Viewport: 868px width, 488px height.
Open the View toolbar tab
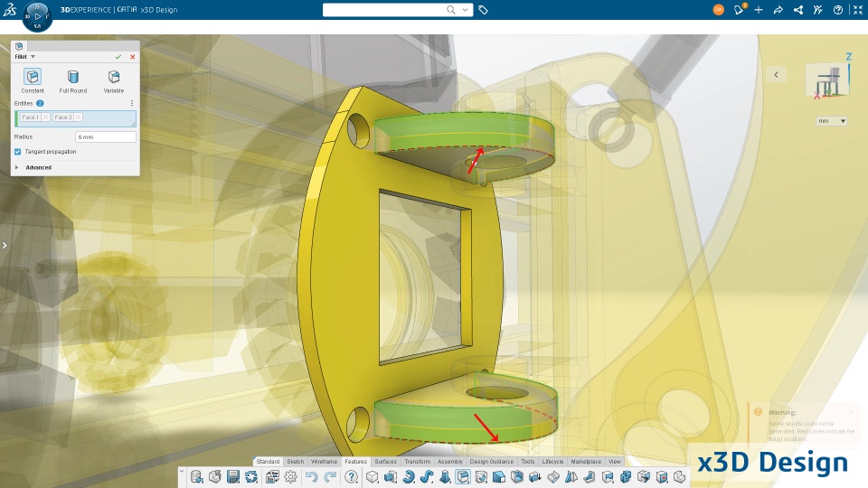tap(615, 462)
